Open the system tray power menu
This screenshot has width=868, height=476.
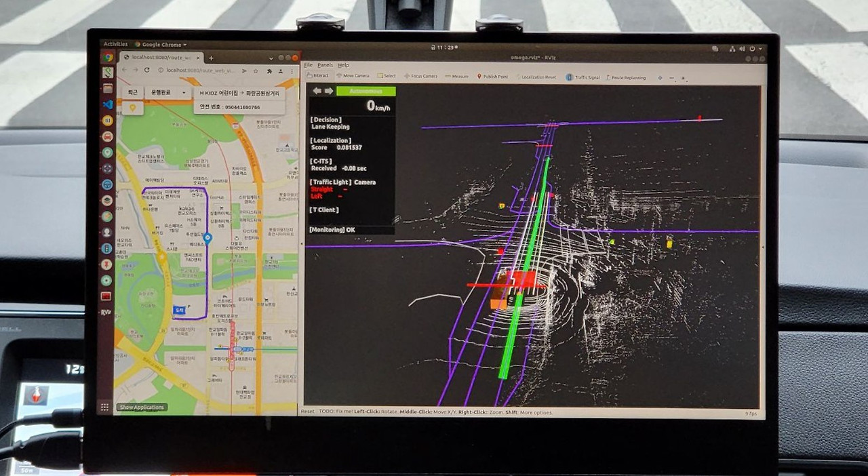(755, 49)
